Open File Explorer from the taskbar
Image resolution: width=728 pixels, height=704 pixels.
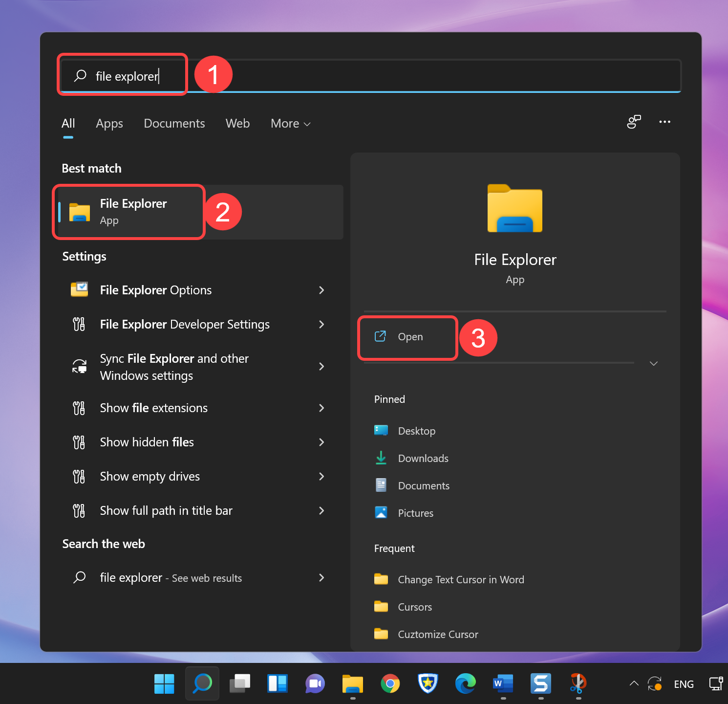click(353, 683)
